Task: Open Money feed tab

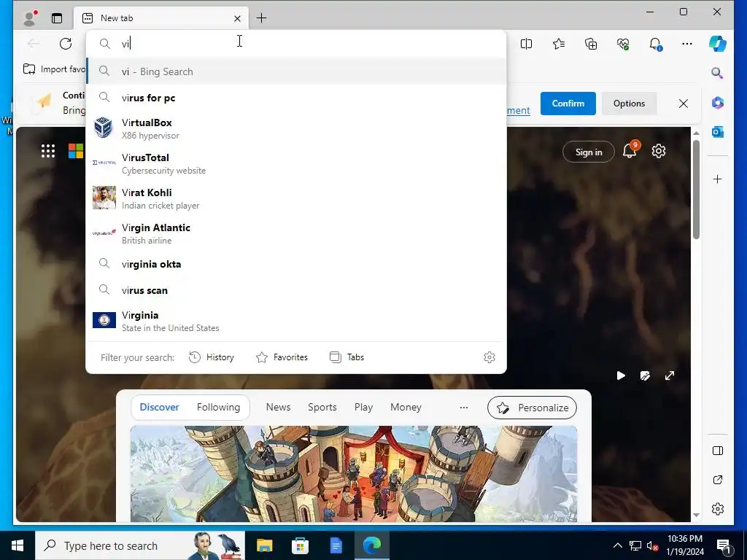Action: pyautogui.click(x=406, y=407)
